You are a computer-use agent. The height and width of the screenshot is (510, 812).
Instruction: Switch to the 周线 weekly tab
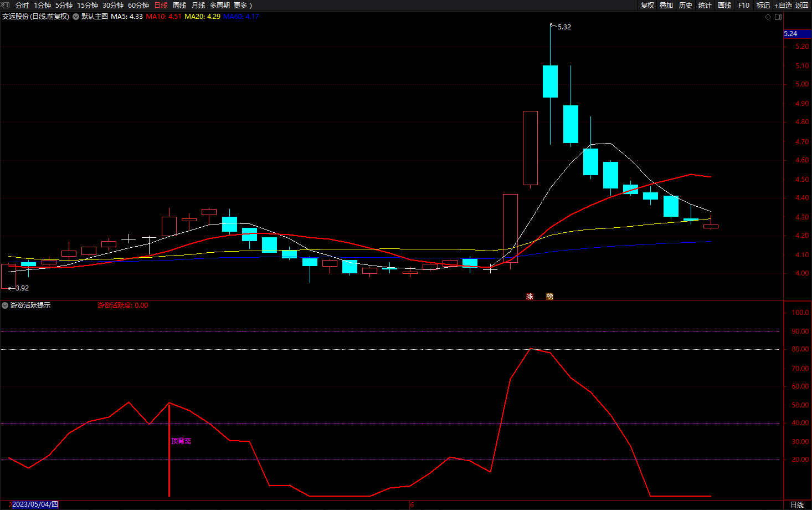pos(179,5)
